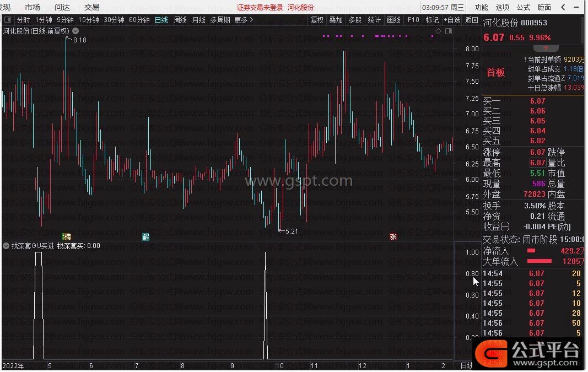
Task: Switch to the 30分钟 period
Action: click(114, 20)
